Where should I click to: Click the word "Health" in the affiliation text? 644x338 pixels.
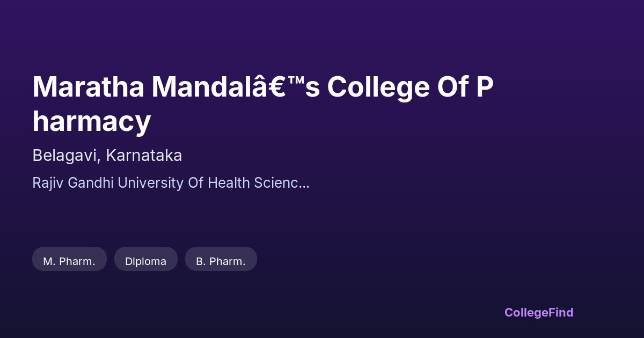click(229, 183)
